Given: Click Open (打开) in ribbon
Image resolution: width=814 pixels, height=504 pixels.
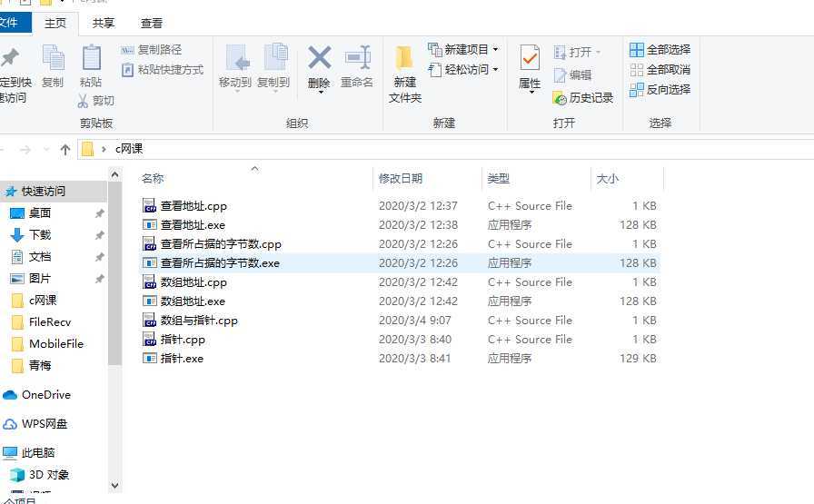Looking at the screenshot, I should [x=577, y=52].
